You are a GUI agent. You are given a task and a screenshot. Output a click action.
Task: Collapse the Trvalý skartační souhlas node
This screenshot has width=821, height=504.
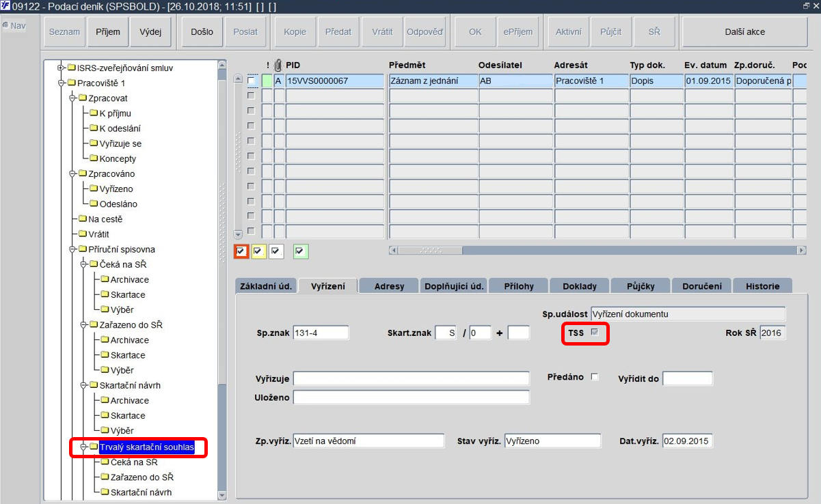83,447
